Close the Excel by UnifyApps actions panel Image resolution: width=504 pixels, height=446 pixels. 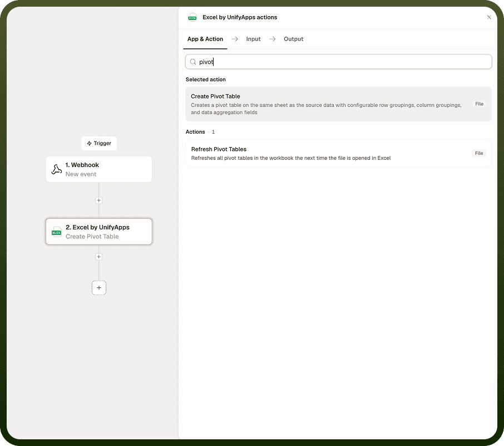(489, 17)
